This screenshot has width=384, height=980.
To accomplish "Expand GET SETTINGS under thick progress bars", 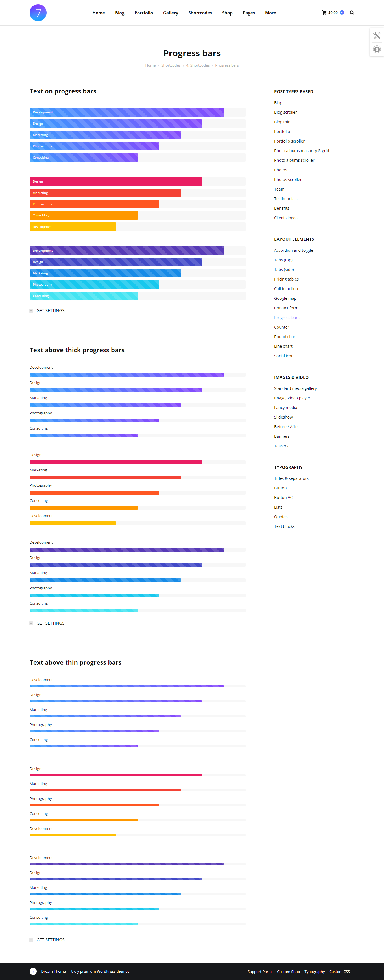I will pyautogui.click(x=31, y=623).
